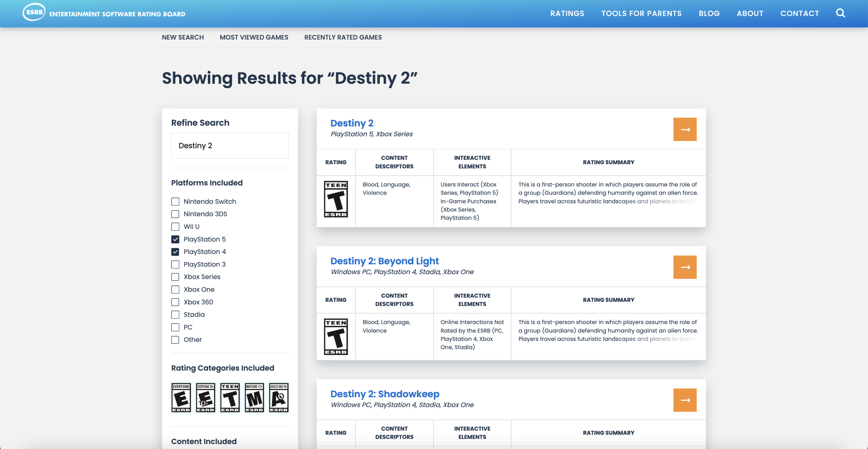Open the Ratings menu in header
The height and width of the screenshot is (449, 868).
click(567, 14)
